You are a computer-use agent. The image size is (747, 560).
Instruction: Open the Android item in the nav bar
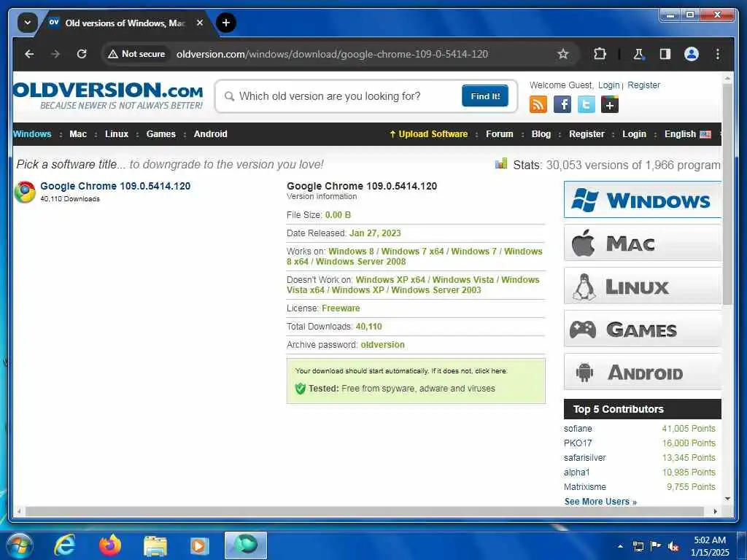(211, 134)
